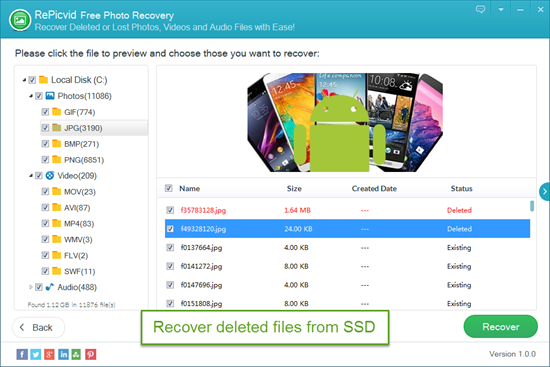This screenshot has height=367, width=550.
Task: Click the Local Disk (C:) folder icon
Action: point(43,80)
